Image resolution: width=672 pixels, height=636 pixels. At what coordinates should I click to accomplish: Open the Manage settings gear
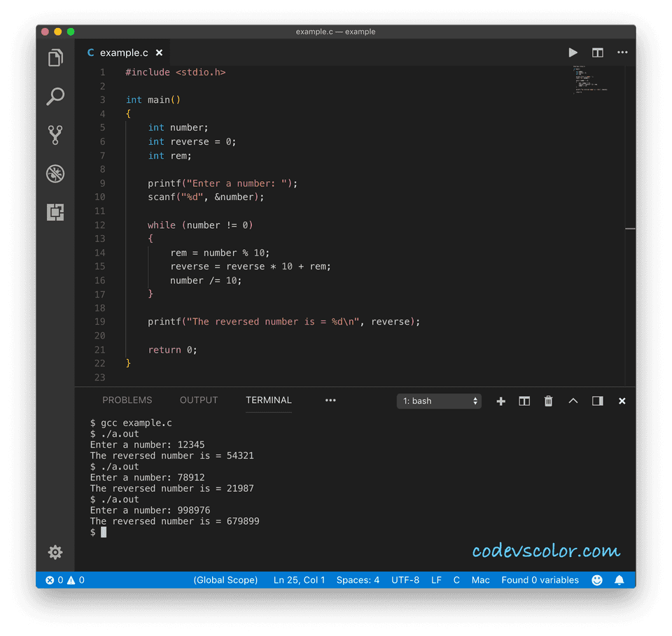[55, 552]
